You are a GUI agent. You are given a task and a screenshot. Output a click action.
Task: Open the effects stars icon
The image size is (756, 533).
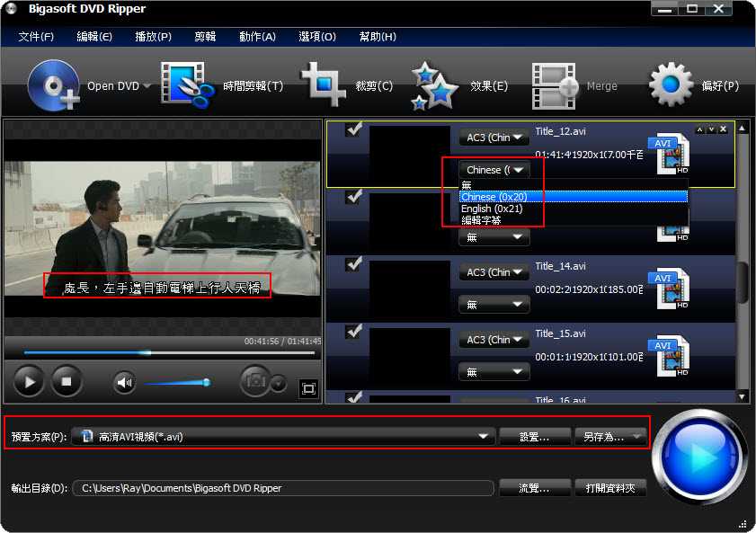(x=435, y=85)
